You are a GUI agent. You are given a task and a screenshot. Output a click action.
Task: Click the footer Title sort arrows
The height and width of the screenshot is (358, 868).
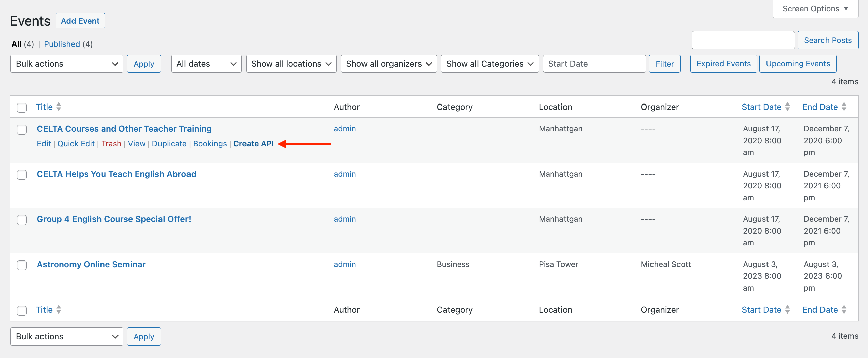59,310
